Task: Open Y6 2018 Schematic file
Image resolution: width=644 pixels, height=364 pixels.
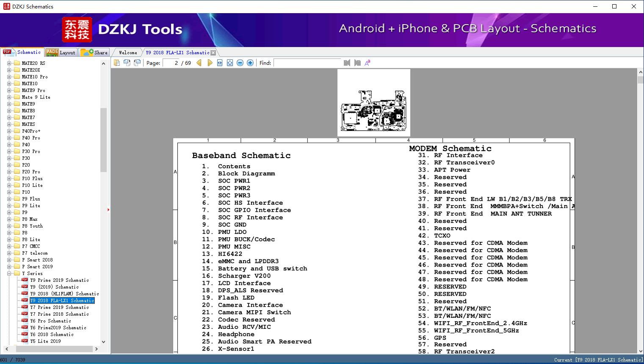Action: click(x=52, y=334)
